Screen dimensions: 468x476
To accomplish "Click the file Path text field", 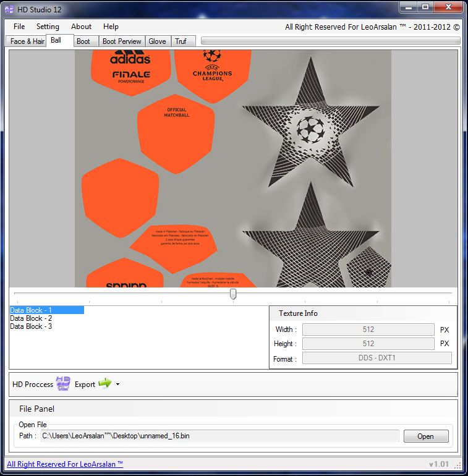I will pyautogui.click(x=219, y=436).
